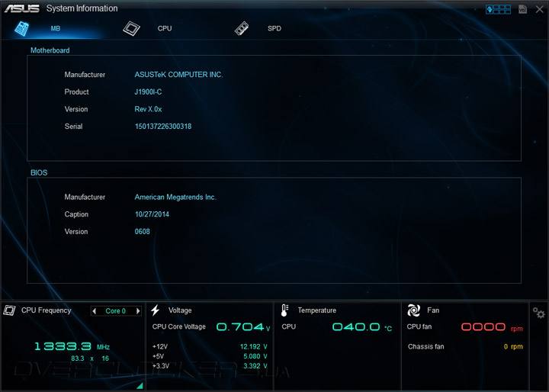Screen dimensions: 549x392
Task: Click the Fan panel icon
Action: click(x=413, y=310)
